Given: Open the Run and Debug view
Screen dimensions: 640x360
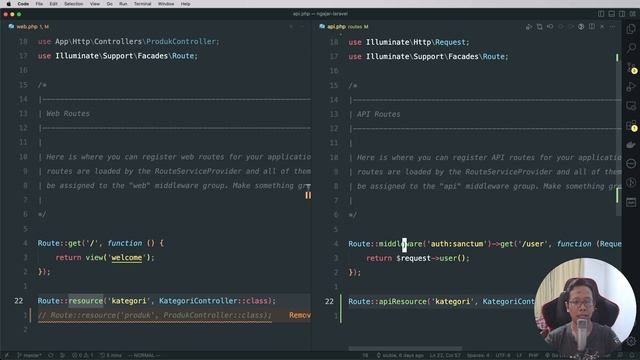Looking at the screenshot, I should 631,87.
